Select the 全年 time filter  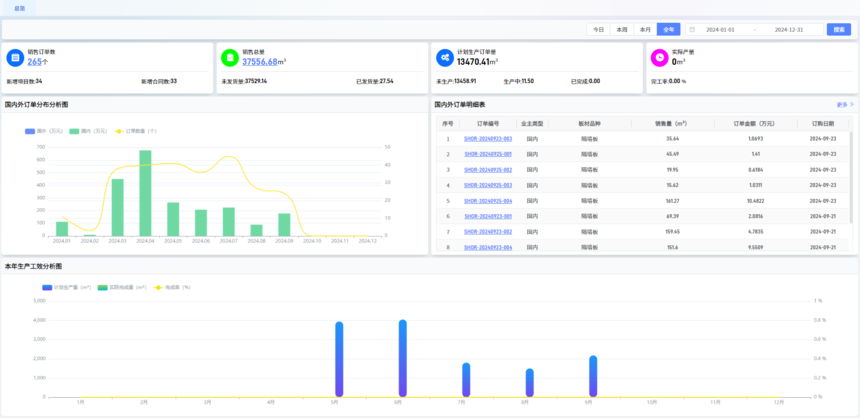(x=669, y=30)
